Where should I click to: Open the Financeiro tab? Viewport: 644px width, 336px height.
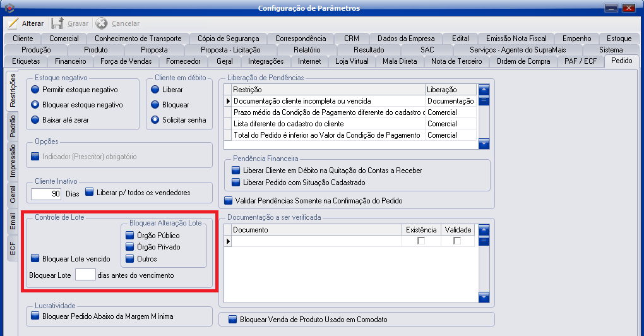point(70,61)
